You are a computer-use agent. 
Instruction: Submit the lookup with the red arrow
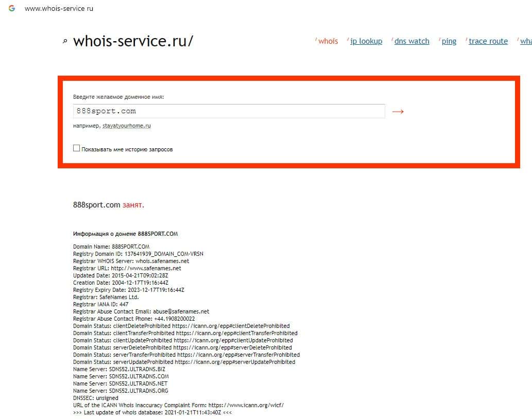pyautogui.click(x=398, y=111)
